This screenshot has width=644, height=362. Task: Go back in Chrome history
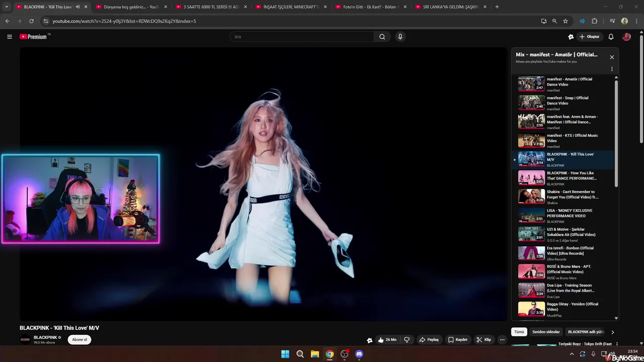(7, 21)
